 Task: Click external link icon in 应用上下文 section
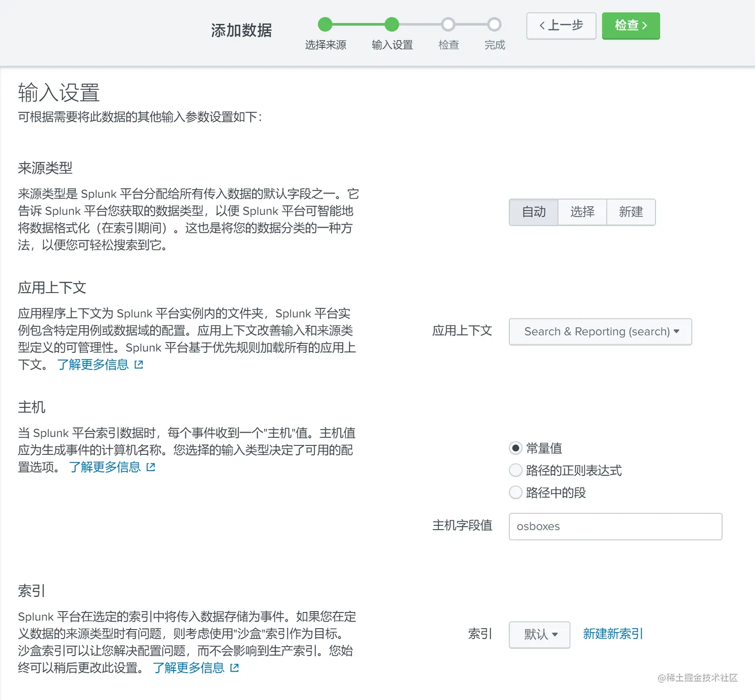click(139, 365)
